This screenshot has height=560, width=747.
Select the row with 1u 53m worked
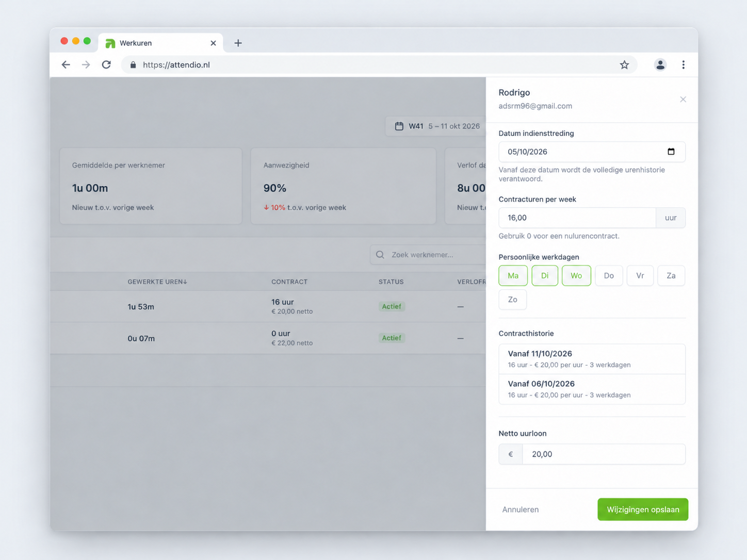[268, 307]
